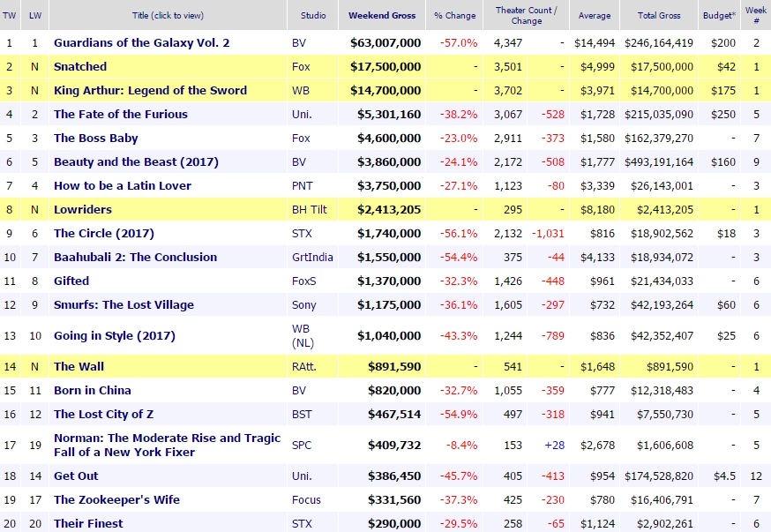
Task: Sort by the TW column header
Action: [10, 15]
